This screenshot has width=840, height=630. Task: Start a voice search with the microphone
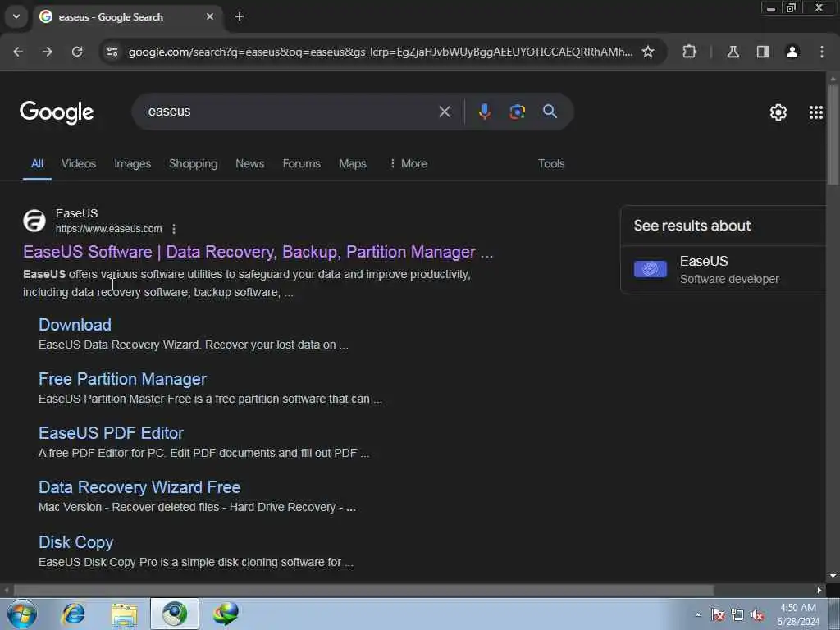point(484,112)
